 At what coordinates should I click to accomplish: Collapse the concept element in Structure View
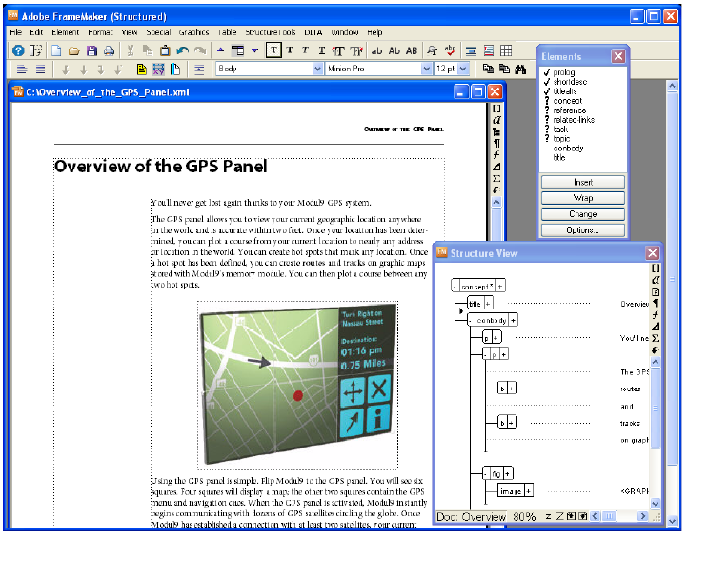coord(455,287)
